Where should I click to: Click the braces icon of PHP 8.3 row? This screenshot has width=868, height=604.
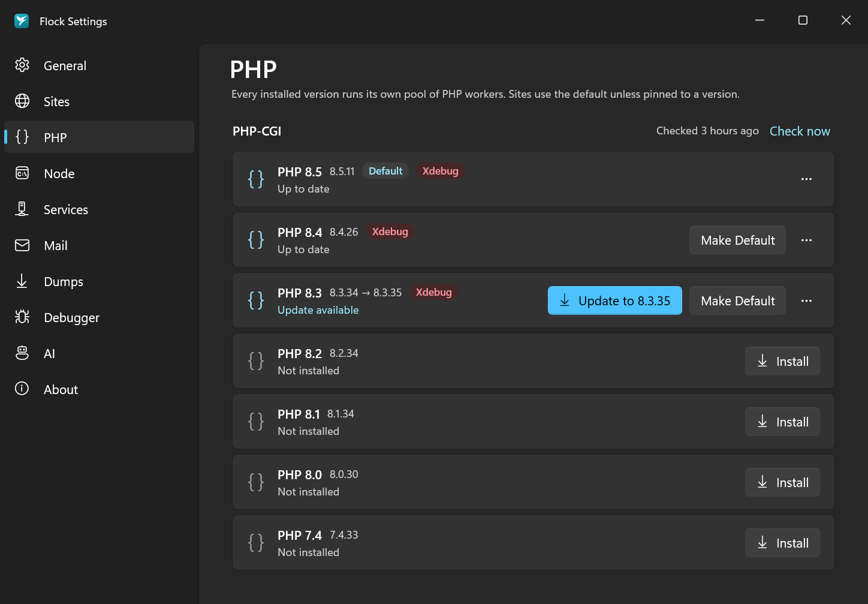point(256,300)
